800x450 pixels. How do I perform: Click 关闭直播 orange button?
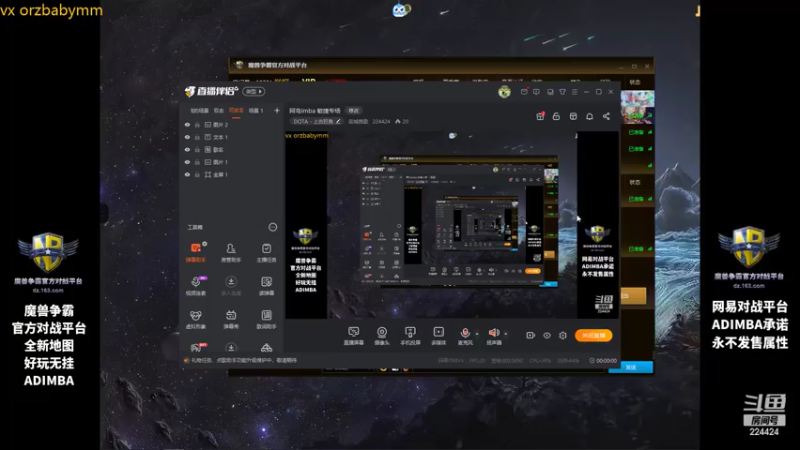pyautogui.click(x=593, y=335)
